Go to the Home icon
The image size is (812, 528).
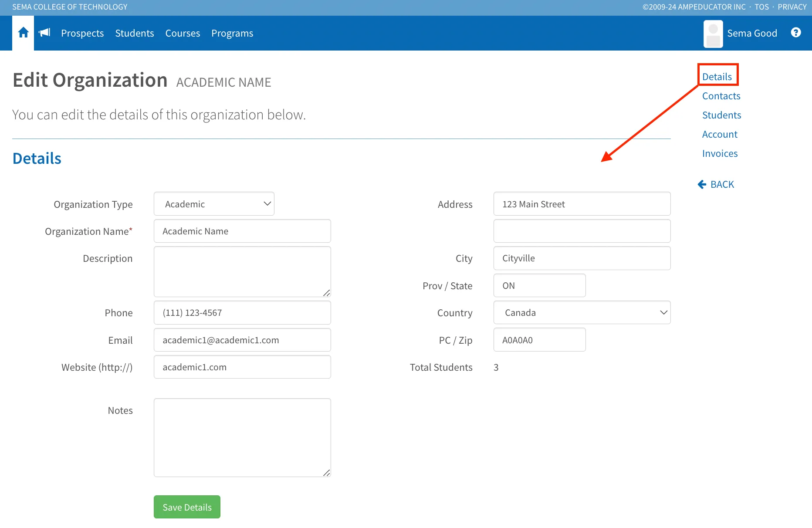click(x=23, y=33)
